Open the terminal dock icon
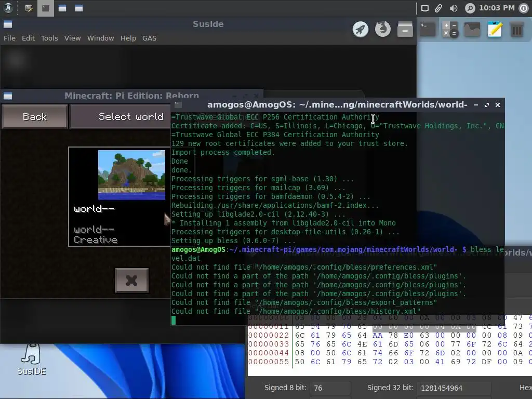The image size is (532, 399). (x=428, y=30)
